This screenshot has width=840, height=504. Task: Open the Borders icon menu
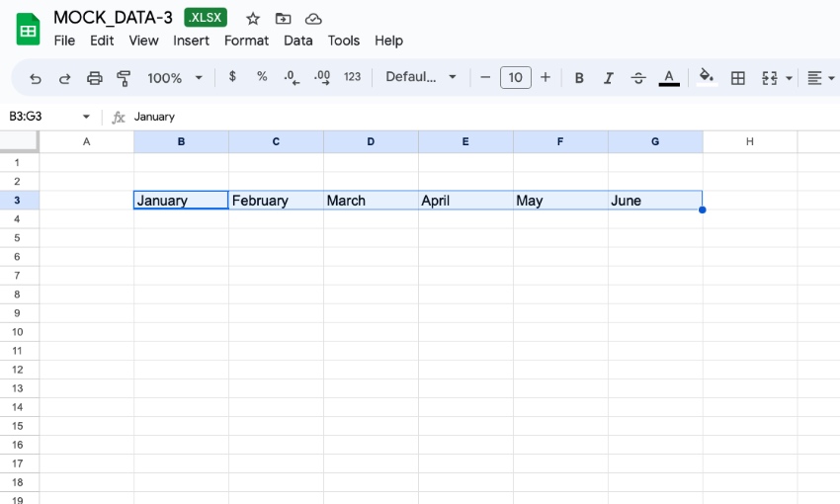point(737,78)
